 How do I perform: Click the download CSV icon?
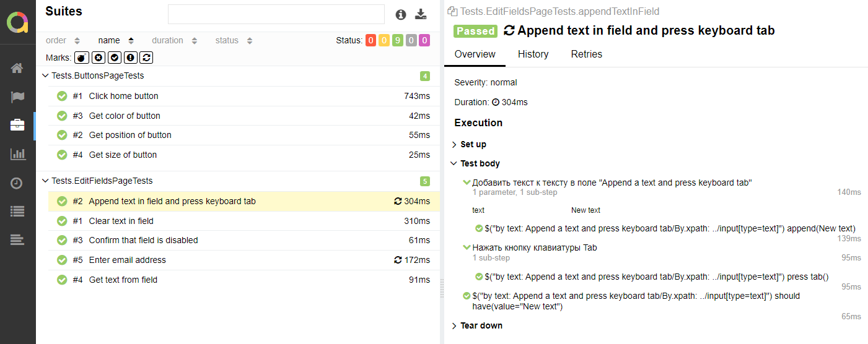click(x=421, y=14)
